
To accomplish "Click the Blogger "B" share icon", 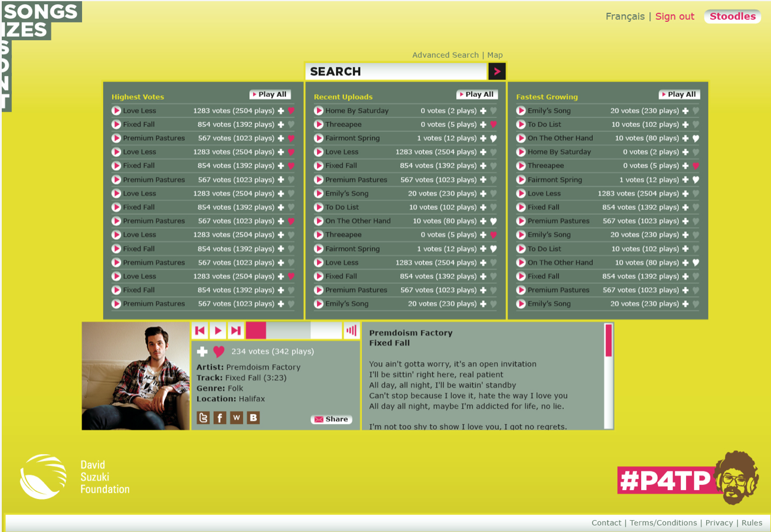I will [x=252, y=418].
